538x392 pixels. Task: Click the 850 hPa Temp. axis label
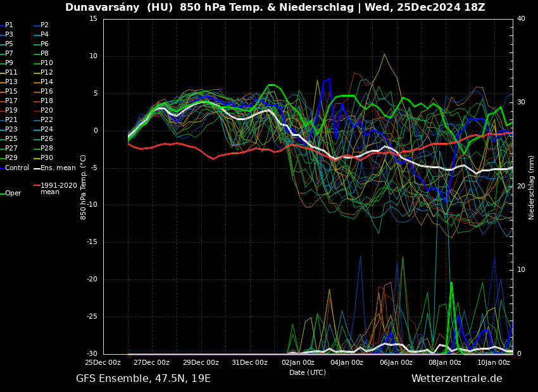[x=84, y=187]
